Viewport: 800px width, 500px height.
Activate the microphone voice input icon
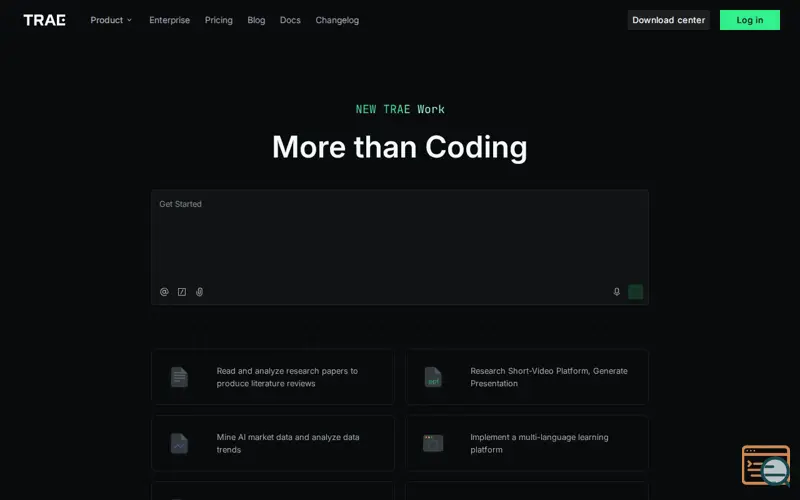(616, 292)
